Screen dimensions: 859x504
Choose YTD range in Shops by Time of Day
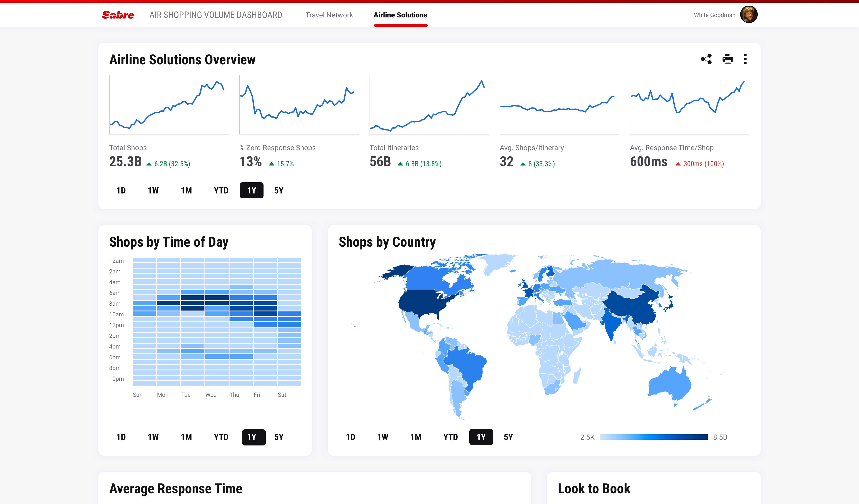[221, 437]
